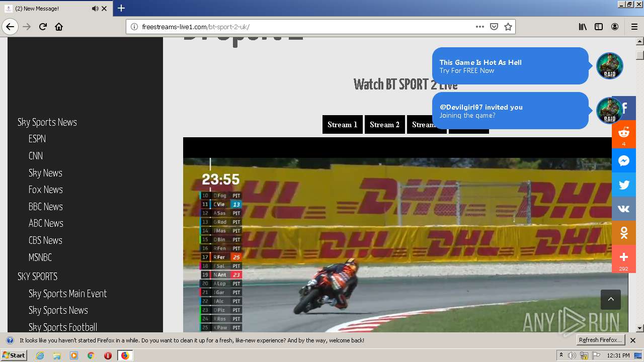Go back to the previous page
This screenshot has height=362, width=644.
point(10,27)
